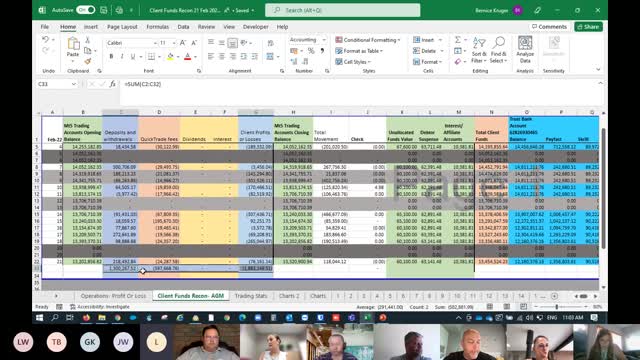Click the Center alignment icon
The height and width of the screenshot is (360, 640).
coord(222,56)
